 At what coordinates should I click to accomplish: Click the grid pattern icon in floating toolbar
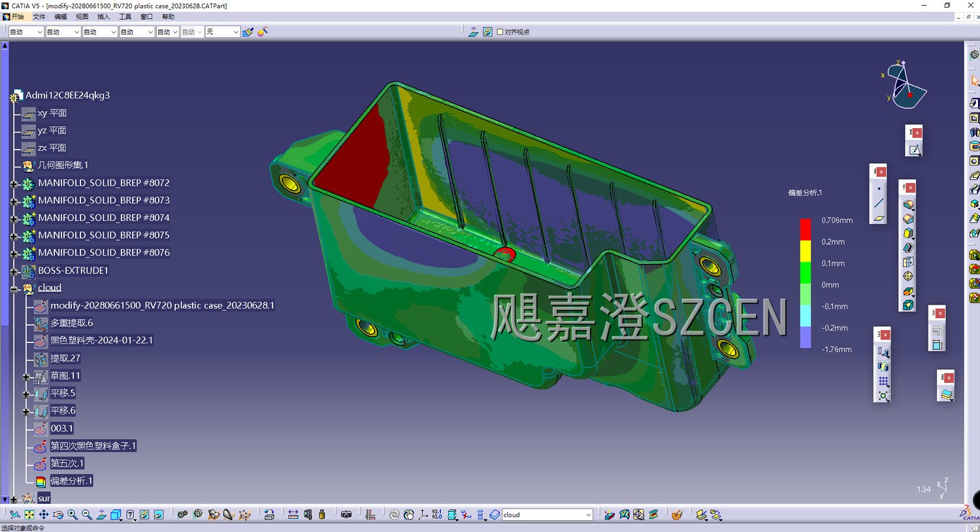pos(883,382)
